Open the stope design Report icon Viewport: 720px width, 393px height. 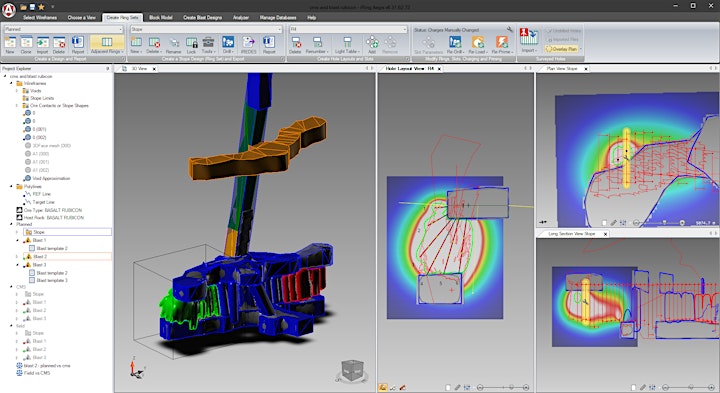coord(269,45)
